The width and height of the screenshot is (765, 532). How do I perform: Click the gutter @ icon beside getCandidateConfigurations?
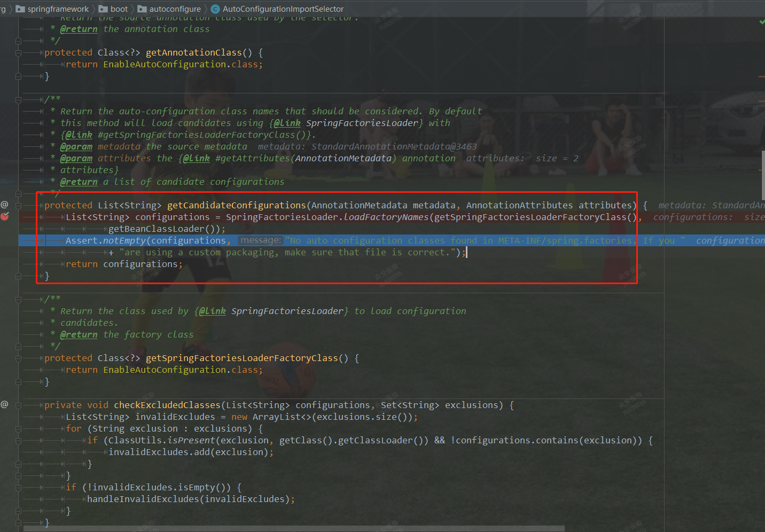[x=4, y=205]
